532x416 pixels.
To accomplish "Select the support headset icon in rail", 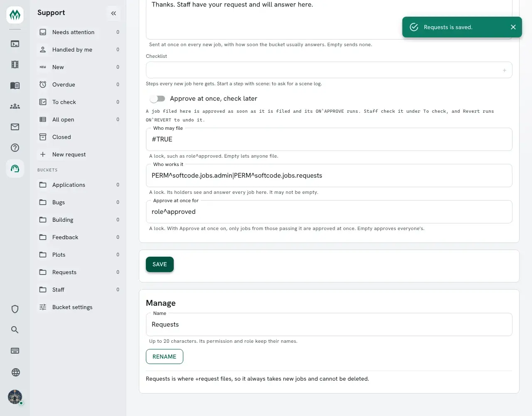I will click(15, 168).
